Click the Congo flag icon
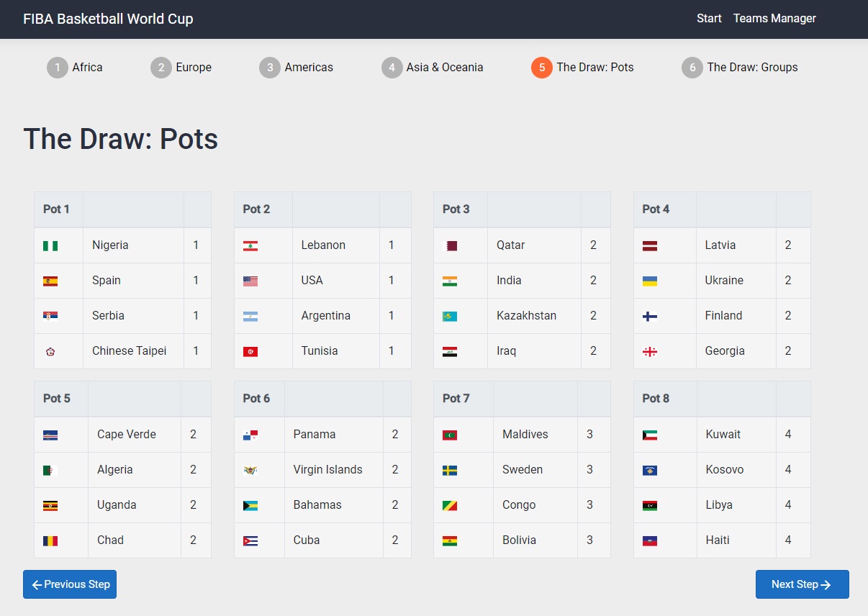This screenshot has width=868, height=616. pyautogui.click(x=450, y=505)
